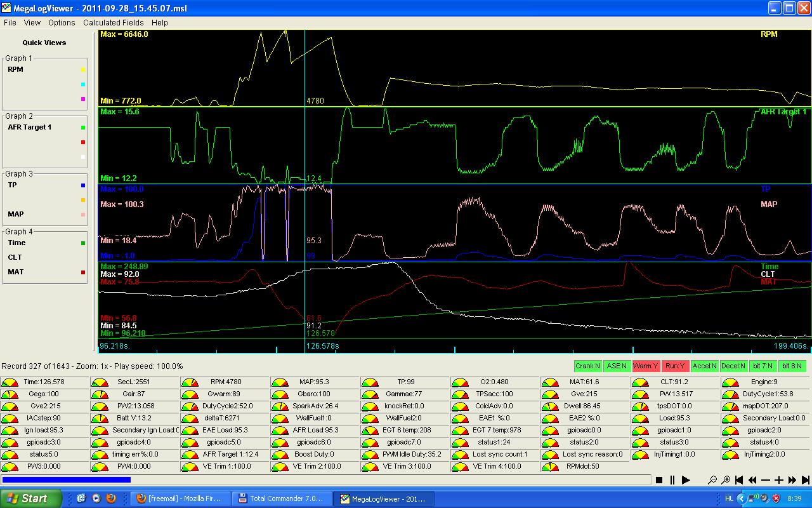This screenshot has height=508, width=812.
Task: Zoom out the graph view
Action: coord(712,480)
